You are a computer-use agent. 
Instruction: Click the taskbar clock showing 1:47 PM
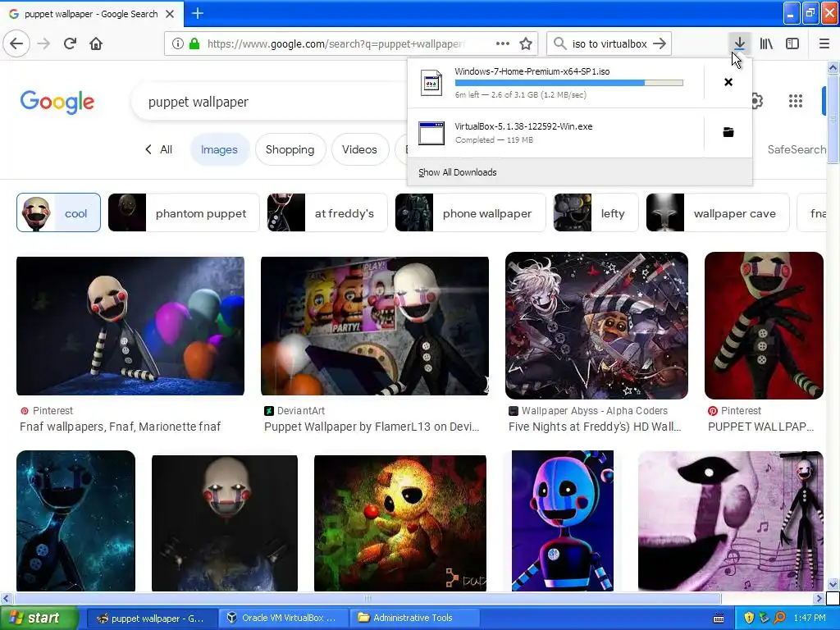pos(810,618)
